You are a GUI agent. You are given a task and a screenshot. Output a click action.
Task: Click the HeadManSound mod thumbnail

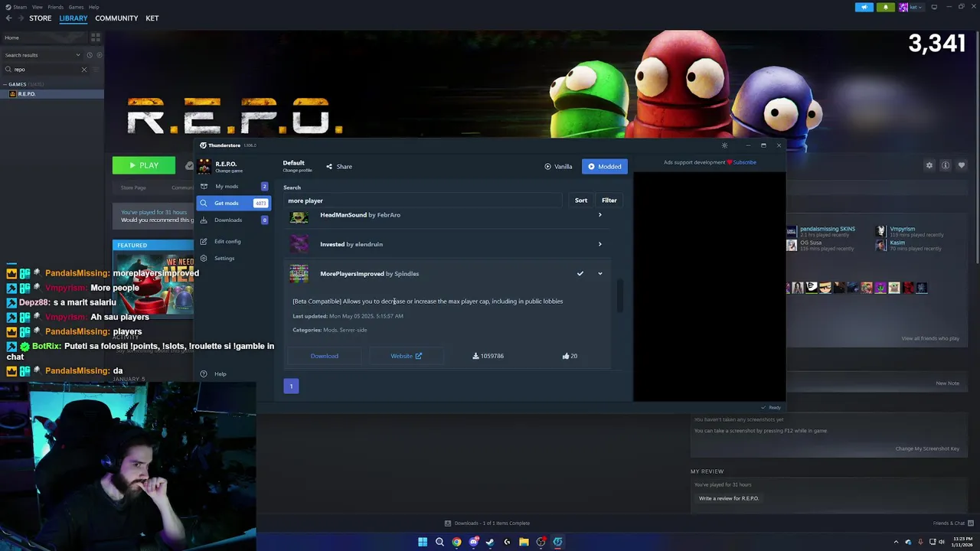click(299, 217)
